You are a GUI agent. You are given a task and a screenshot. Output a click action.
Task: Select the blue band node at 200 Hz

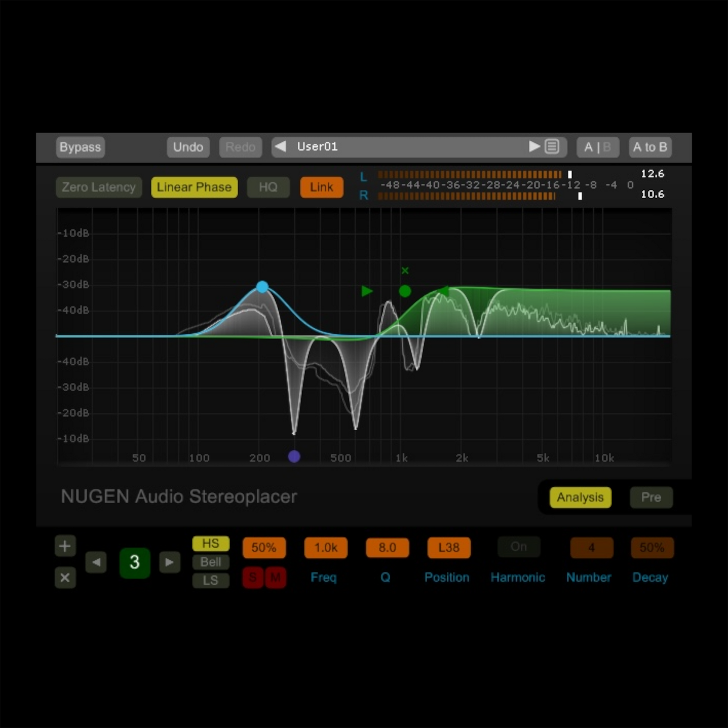[x=262, y=287]
